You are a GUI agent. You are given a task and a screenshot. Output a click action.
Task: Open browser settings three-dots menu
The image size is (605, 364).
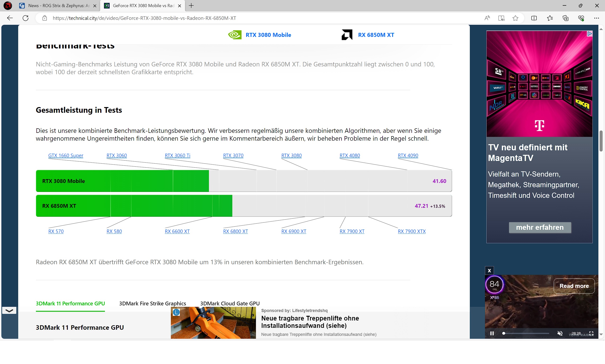tap(596, 18)
